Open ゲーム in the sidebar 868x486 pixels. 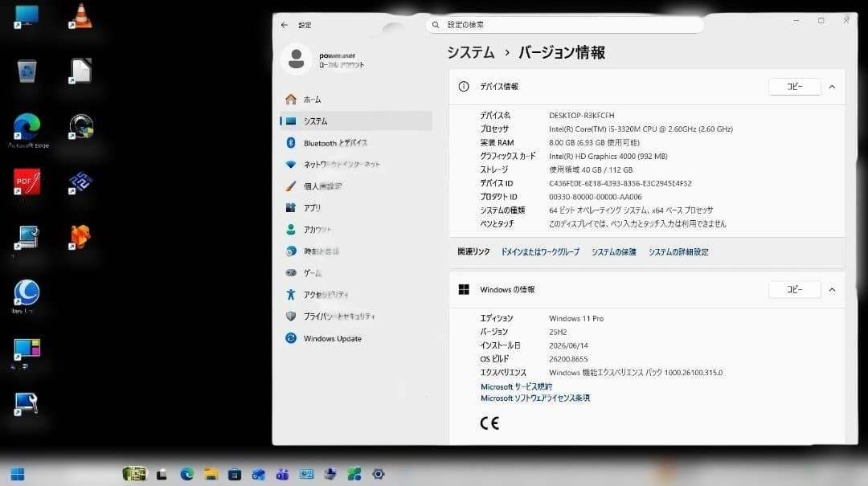(x=356, y=273)
